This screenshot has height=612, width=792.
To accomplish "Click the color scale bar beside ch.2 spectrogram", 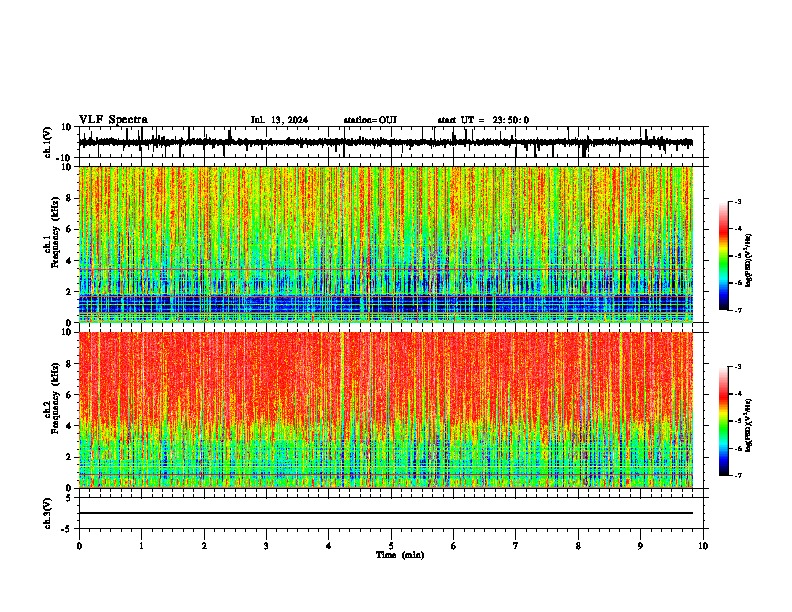I will (724, 421).
